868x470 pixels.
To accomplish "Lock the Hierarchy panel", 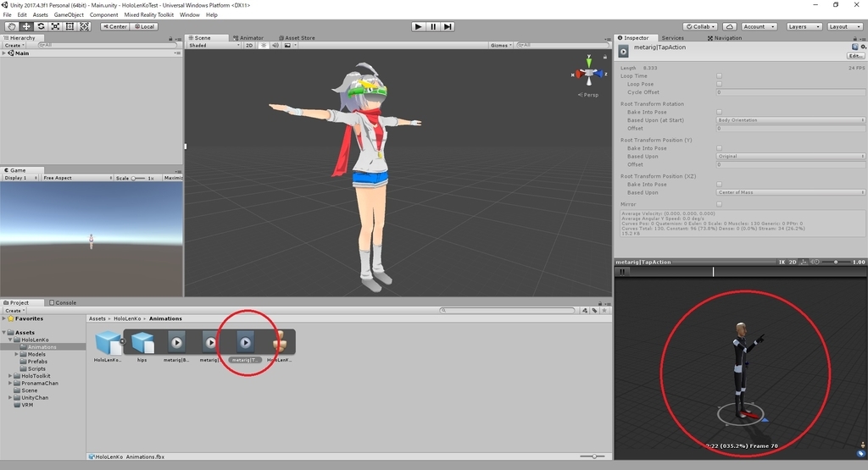I will point(170,39).
